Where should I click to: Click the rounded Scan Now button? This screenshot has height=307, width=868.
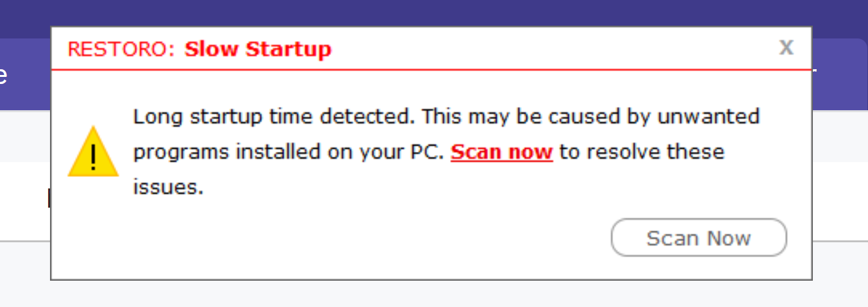pos(699,238)
